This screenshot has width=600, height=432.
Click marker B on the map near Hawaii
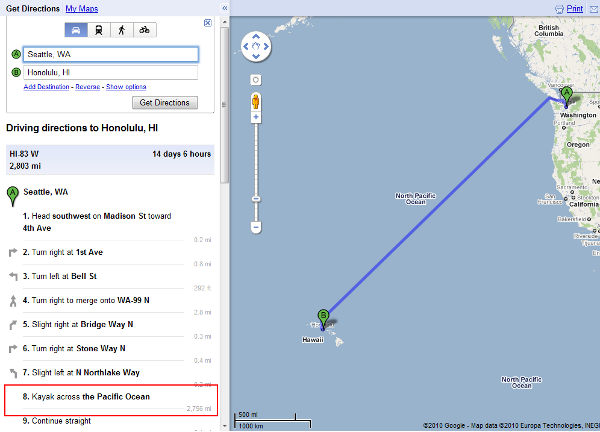323,319
